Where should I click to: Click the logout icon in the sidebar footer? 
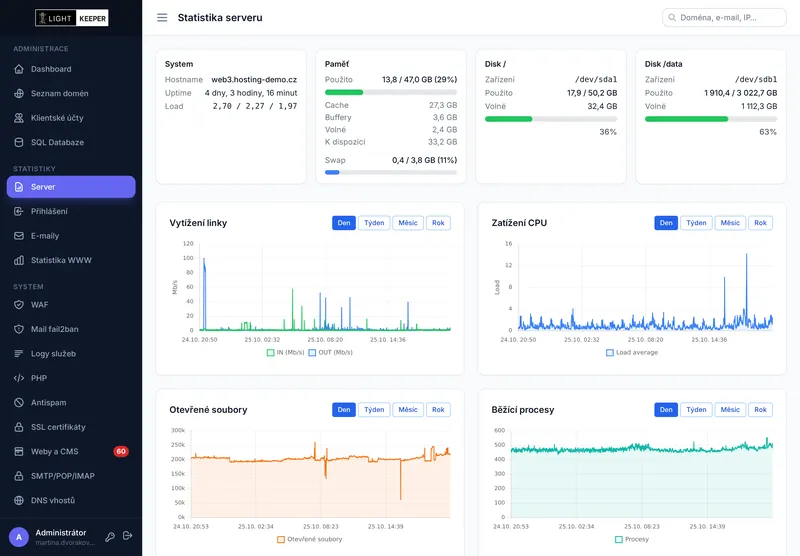(128, 536)
